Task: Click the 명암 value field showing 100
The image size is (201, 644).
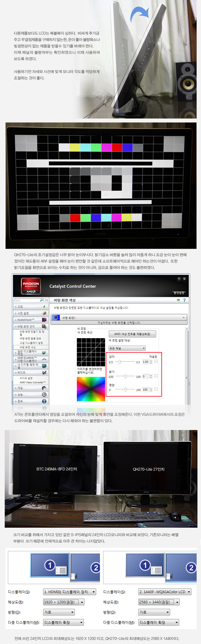Action: tap(146, 389)
